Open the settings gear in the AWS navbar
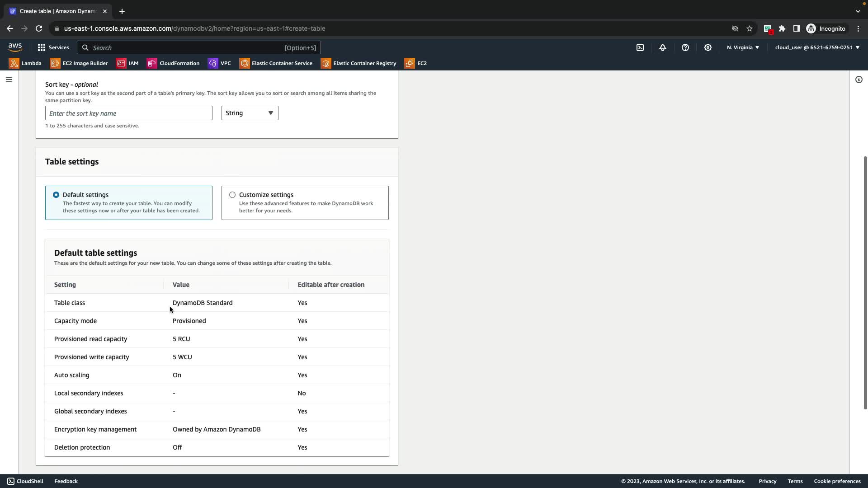 click(708, 47)
